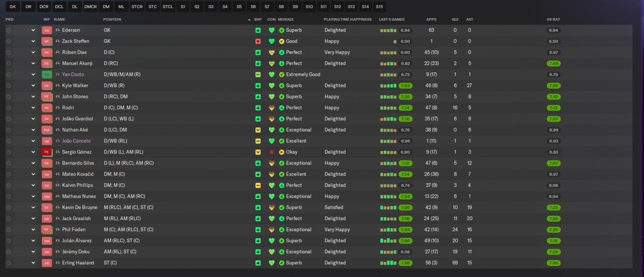Click Ederson's 6.94 last-five rating badge
This screenshot has width=644, height=277.
pyautogui.click(x=406, y=30)
